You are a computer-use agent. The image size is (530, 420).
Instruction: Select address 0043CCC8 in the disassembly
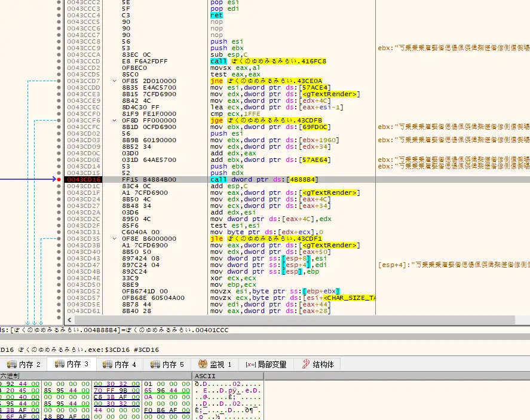pyautogui.click(x=84, y=41)
